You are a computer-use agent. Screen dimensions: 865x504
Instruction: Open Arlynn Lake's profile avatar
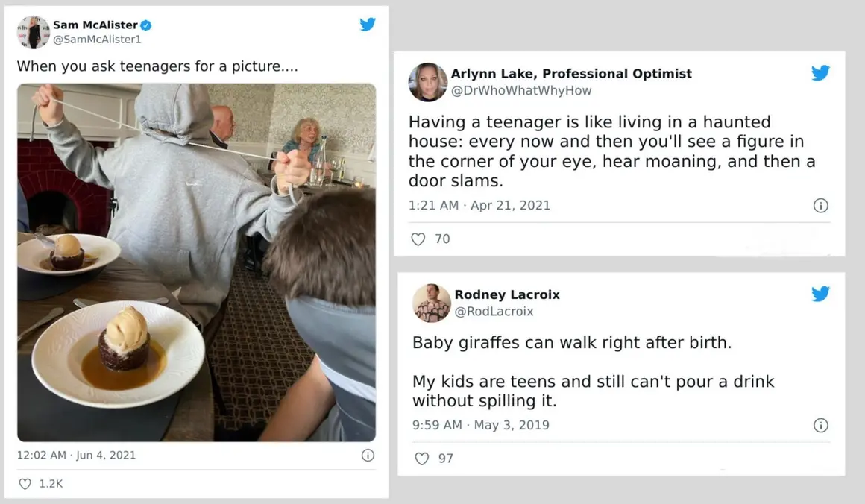(428, 81)
